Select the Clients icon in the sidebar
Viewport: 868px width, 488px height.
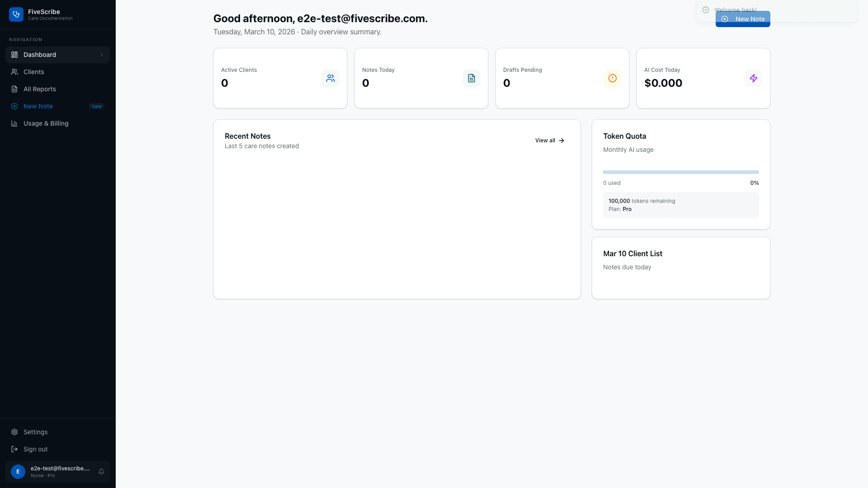pyautogui.click(x=14, y=72)
